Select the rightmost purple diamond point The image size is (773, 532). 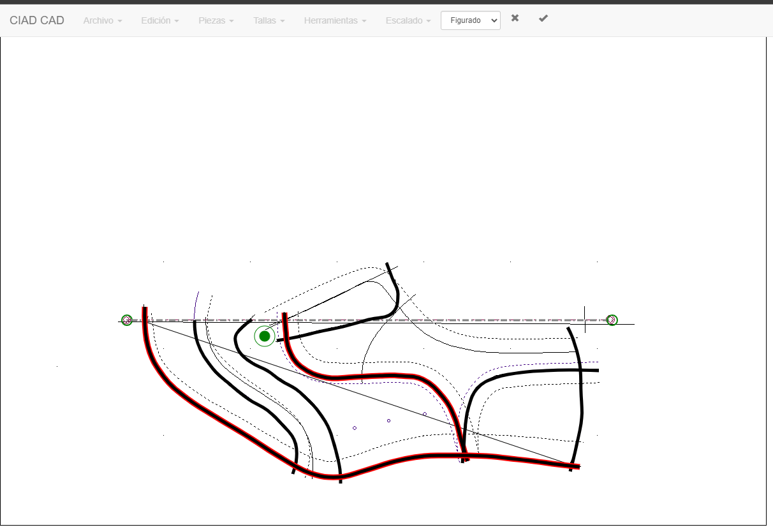[425, 414]
